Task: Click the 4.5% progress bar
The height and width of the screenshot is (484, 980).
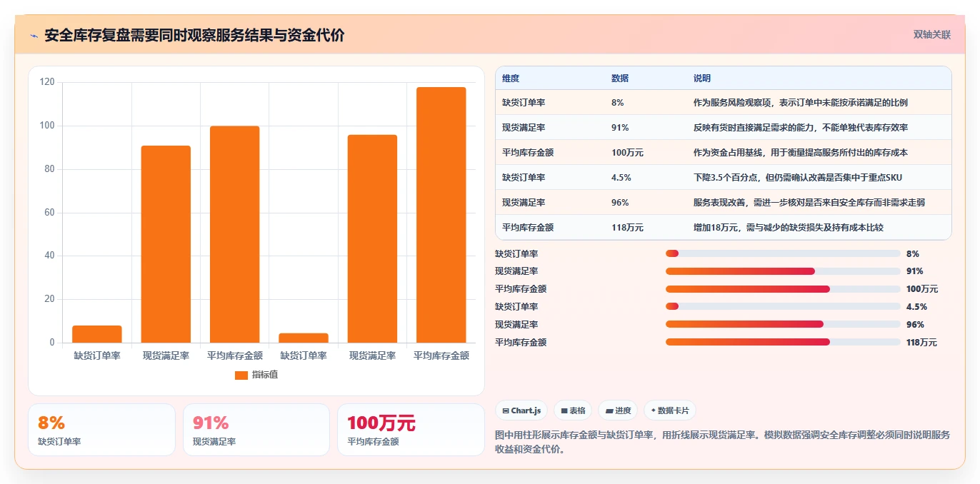Action: pos(783,306)
